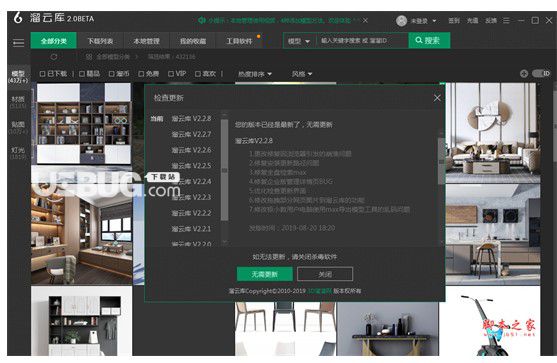Open 反馈 in the title bar
This screenshot has height=363, width=557.
tap(491, 21)
